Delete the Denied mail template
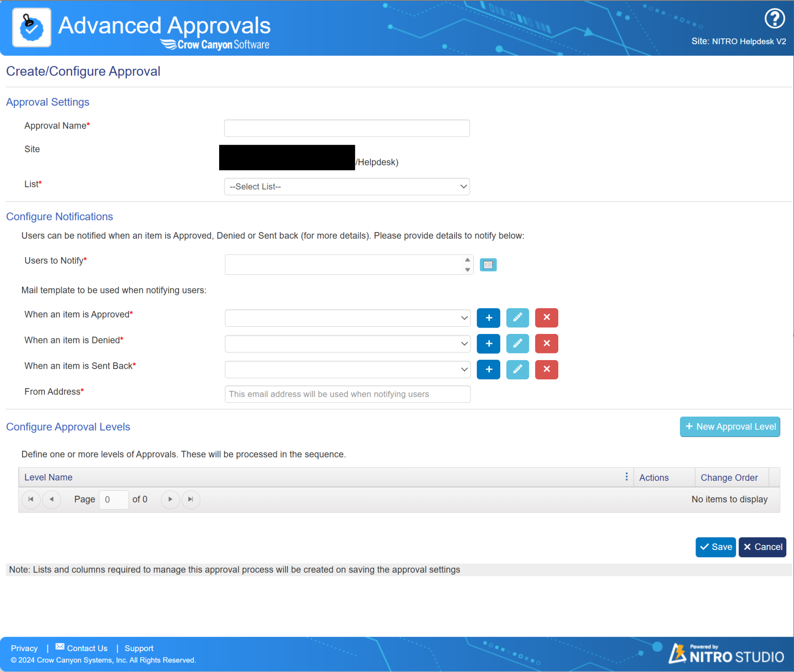 (546, 343)
